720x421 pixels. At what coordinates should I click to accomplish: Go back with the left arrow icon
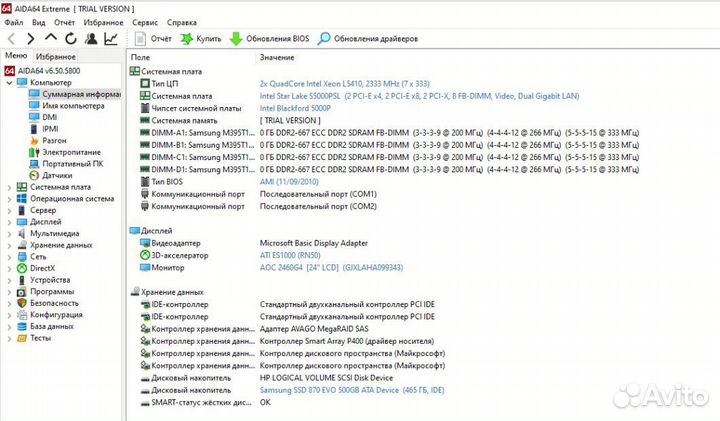click(11, 39)
